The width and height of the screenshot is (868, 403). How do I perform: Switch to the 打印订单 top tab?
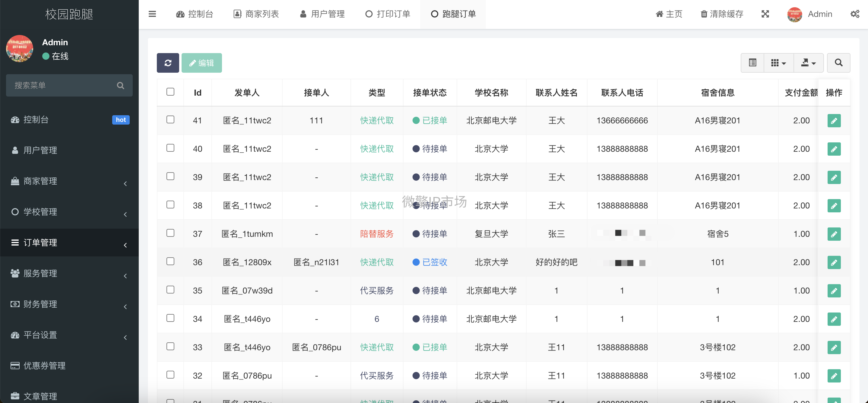coord(388,14)
